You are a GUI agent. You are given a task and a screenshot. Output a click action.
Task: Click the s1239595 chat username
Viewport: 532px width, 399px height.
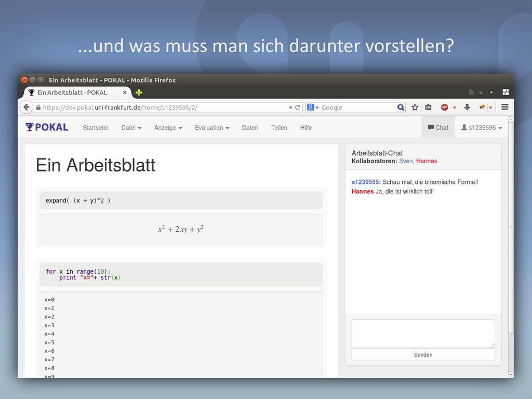tap(366, 182)
